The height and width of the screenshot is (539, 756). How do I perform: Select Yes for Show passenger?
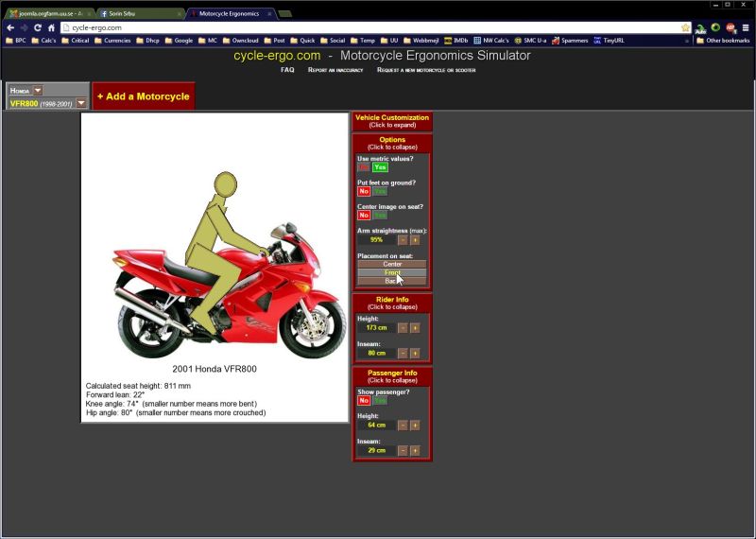380,401
